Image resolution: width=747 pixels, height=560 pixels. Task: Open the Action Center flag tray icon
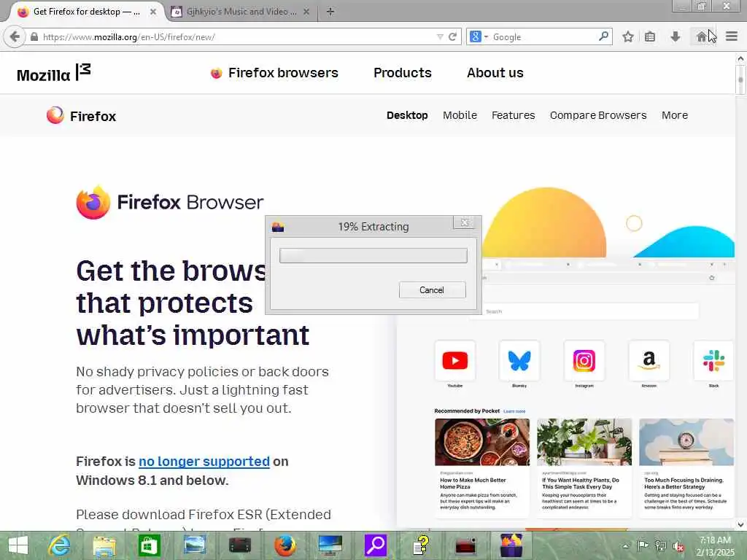[x=643, y=546]
